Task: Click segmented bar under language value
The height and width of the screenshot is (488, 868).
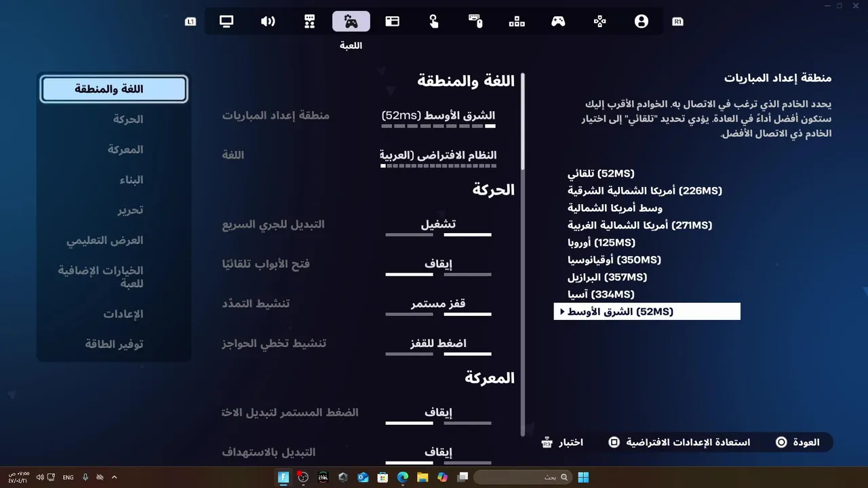Action: pyautogui.click(x=439, y=165)
